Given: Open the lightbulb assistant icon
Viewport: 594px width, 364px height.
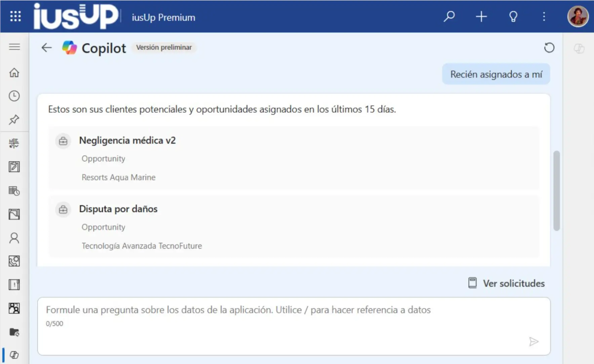Looking at the screenshot, I should click(513, 16).
